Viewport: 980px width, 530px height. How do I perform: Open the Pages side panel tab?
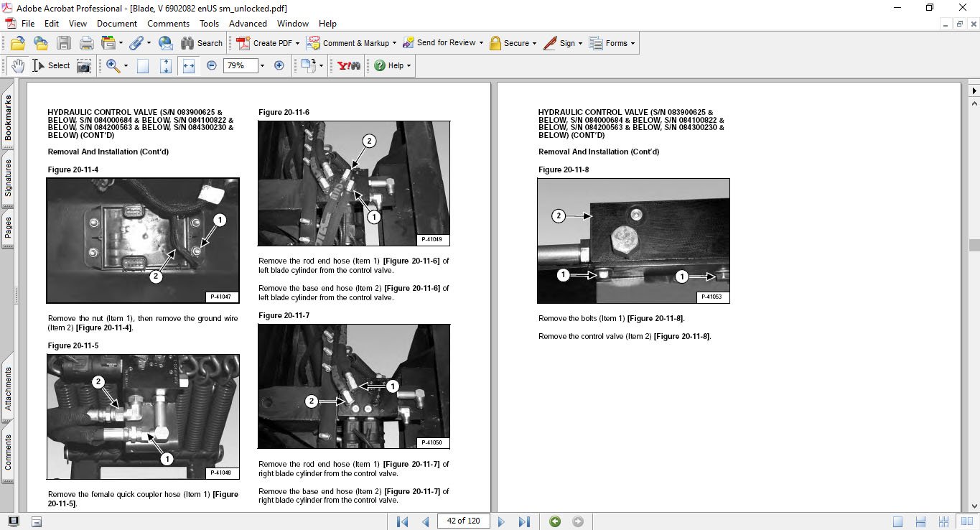(8, 228)
